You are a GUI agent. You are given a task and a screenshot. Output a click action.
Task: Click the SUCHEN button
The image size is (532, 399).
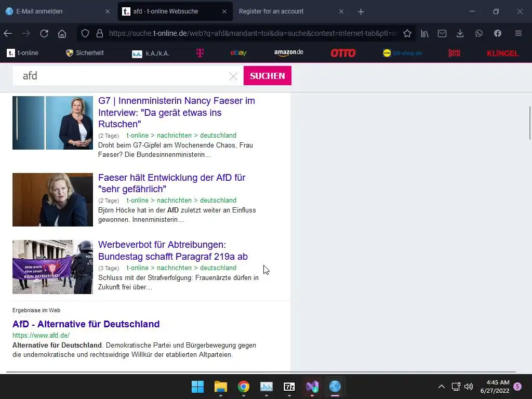tap(268, 76)
